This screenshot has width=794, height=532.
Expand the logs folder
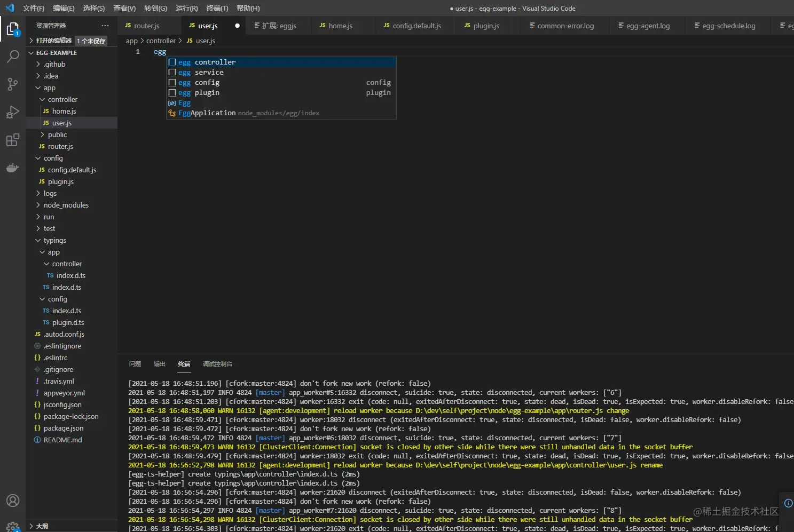coord(72,193)
